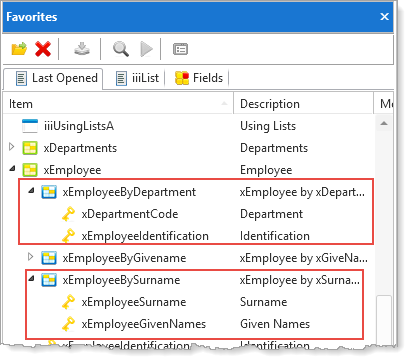
Task: Click the open folder toolbar icon
Action: click(x=19, y=49)
